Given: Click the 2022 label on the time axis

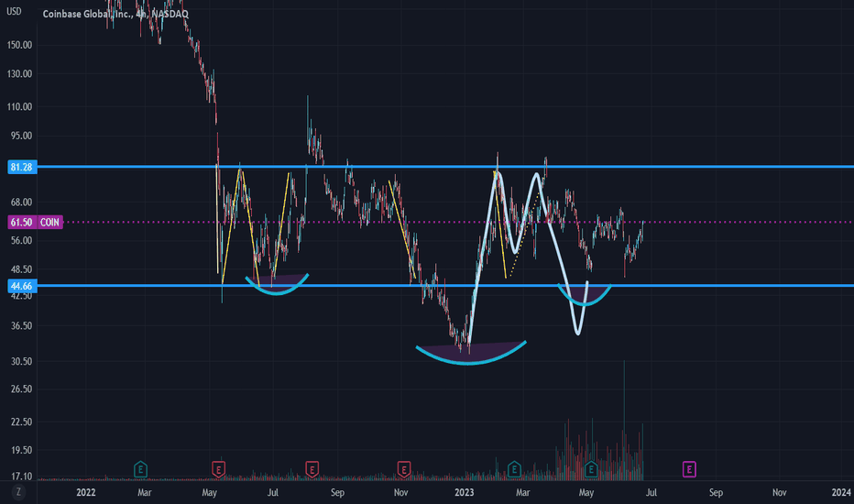Looking at the screenshot, I should coord(86,493).
